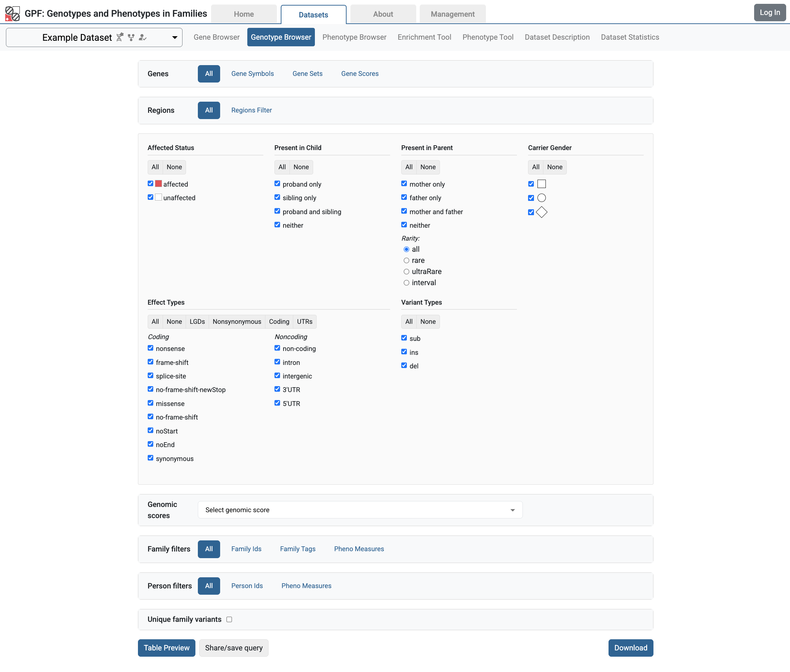Click the GPF logo in the top left corner

tap(12, 13)
